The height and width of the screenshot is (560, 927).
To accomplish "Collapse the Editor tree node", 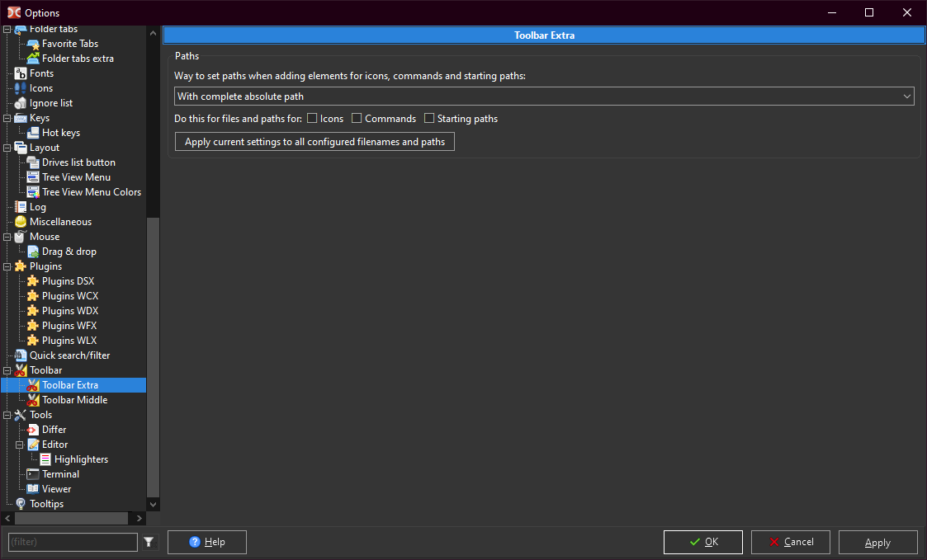I will (x=20, y=445).
